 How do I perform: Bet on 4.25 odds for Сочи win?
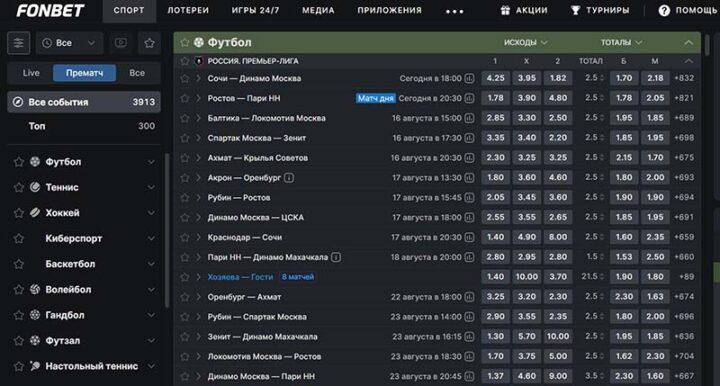click(495, 78)
